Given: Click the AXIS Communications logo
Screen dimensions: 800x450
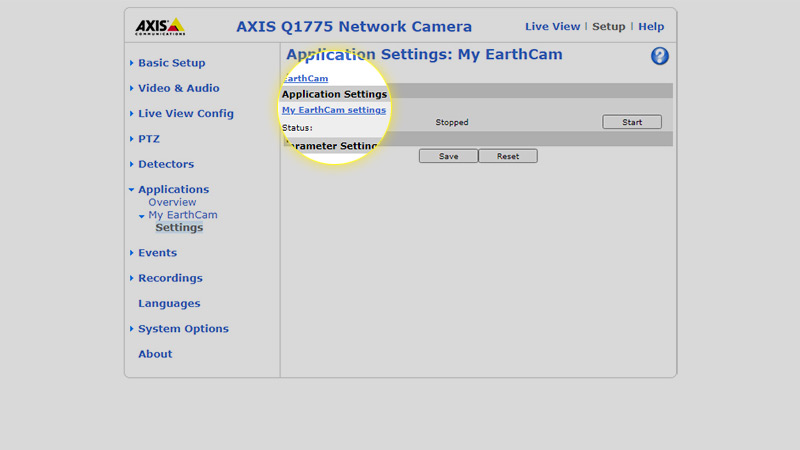Looking at the screenshot, I should (x=160, y=27).
